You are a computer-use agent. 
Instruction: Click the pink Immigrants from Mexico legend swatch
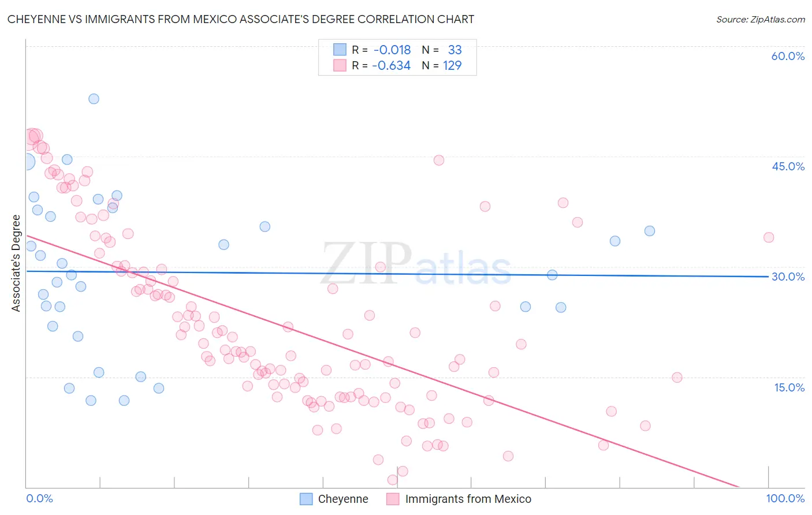click(393, 499)
